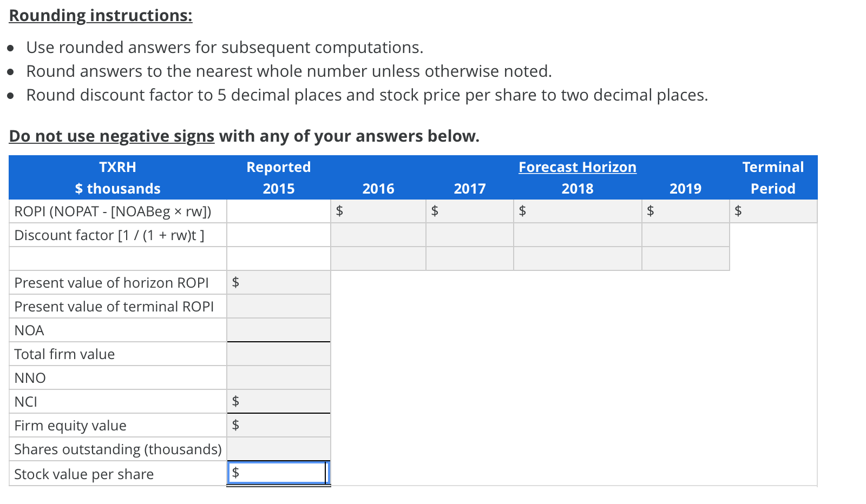Click the ROPI input for 2017

tap(470, 211)
